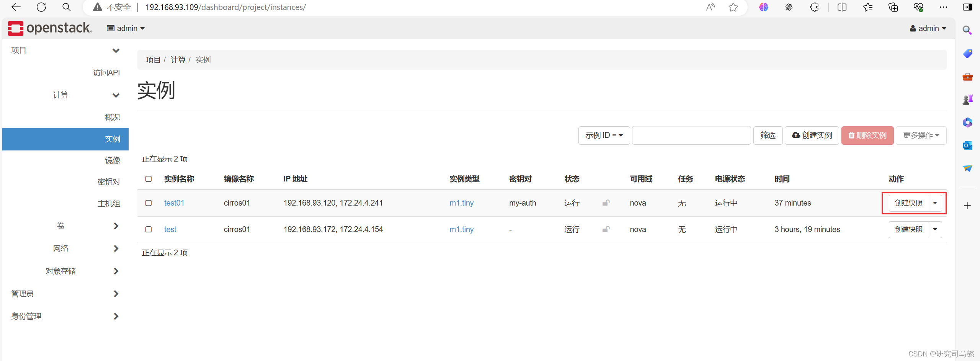Open 主机组 in the sidebar
The image size is (980, 361).
[109, 204]
